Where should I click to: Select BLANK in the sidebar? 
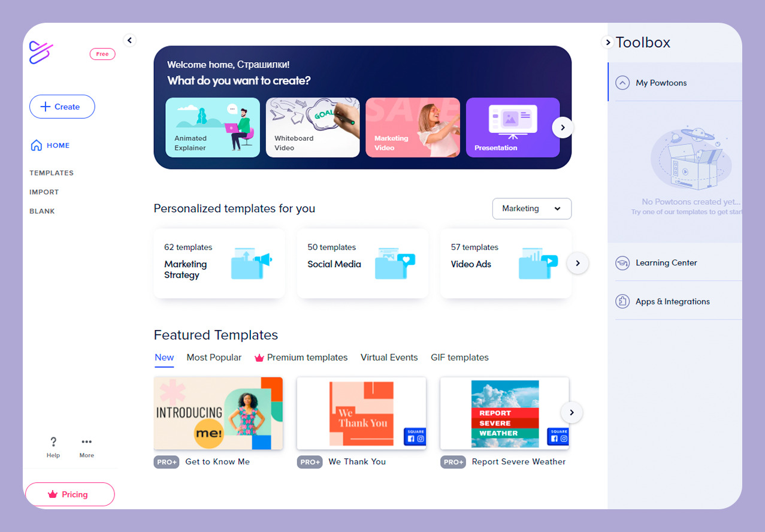coord(42,211)
